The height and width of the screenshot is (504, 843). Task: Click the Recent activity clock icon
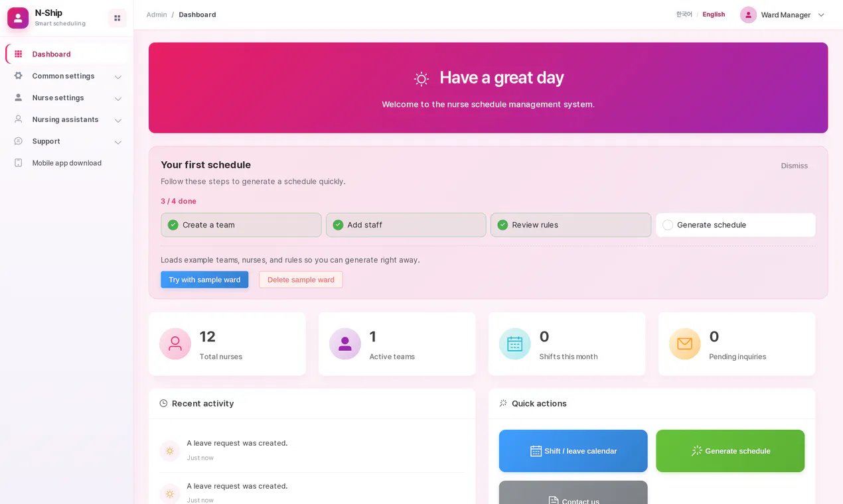[163, 403]
